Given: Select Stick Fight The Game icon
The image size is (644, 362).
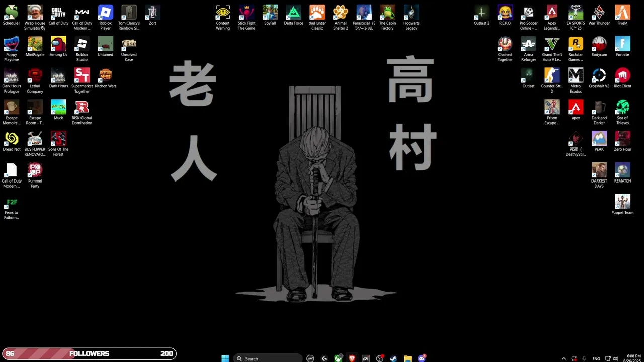Looking at the screenshot, I should click(x=247, y=18).
